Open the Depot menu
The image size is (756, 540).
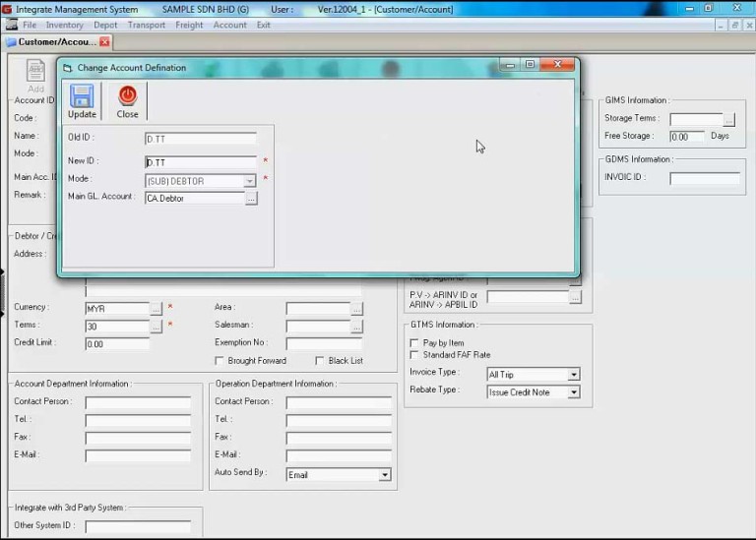[105, 25]
